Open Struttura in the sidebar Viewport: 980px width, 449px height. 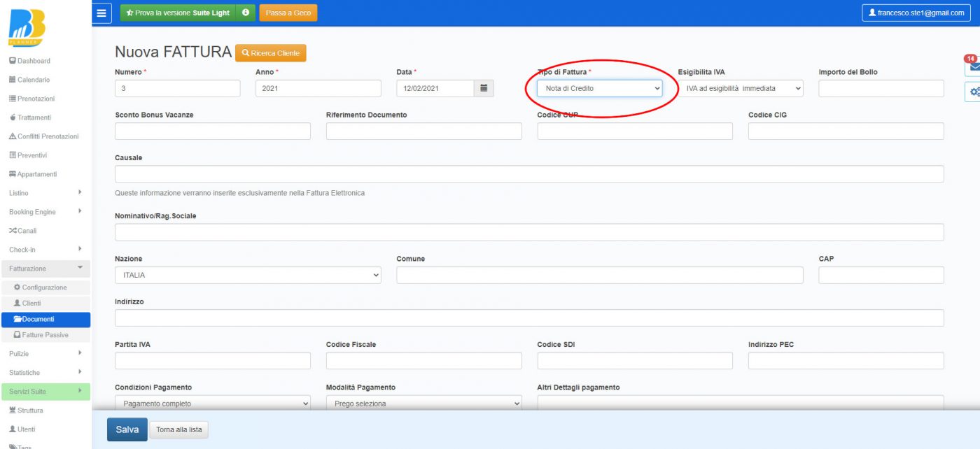tap(26, 411)
